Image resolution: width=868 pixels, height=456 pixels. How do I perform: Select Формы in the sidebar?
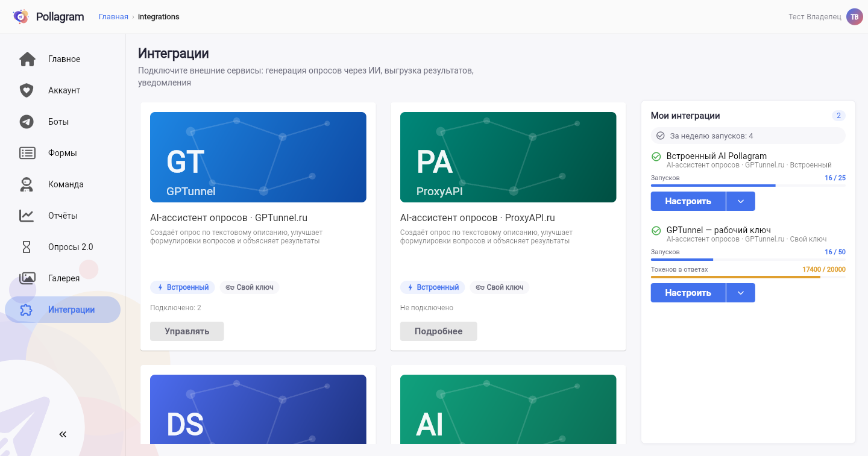pyautogui.click(x=63, y=153)
